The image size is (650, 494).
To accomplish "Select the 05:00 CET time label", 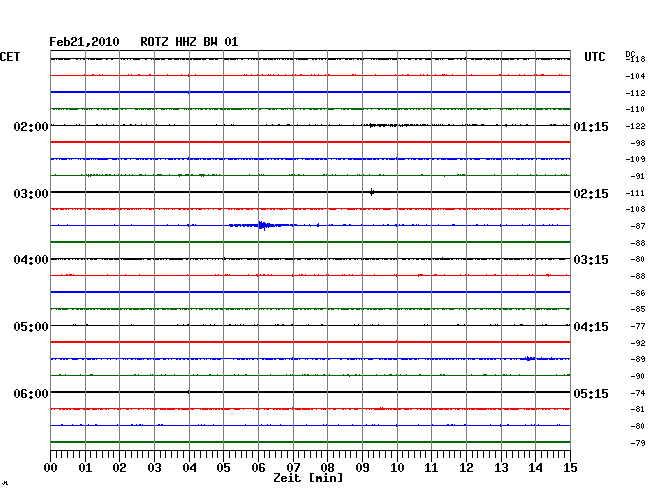I will tap(31, 327).
